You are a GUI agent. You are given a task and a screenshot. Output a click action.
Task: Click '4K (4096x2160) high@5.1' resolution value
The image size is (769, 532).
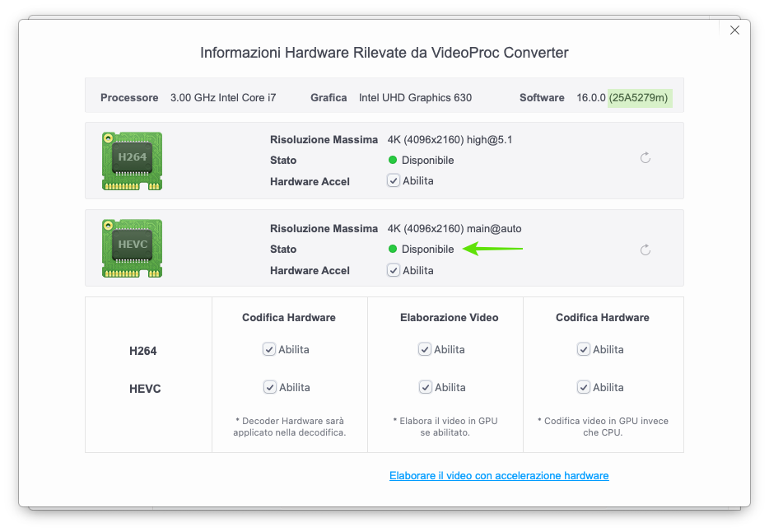pyautogui.click(x=450, y=140)
